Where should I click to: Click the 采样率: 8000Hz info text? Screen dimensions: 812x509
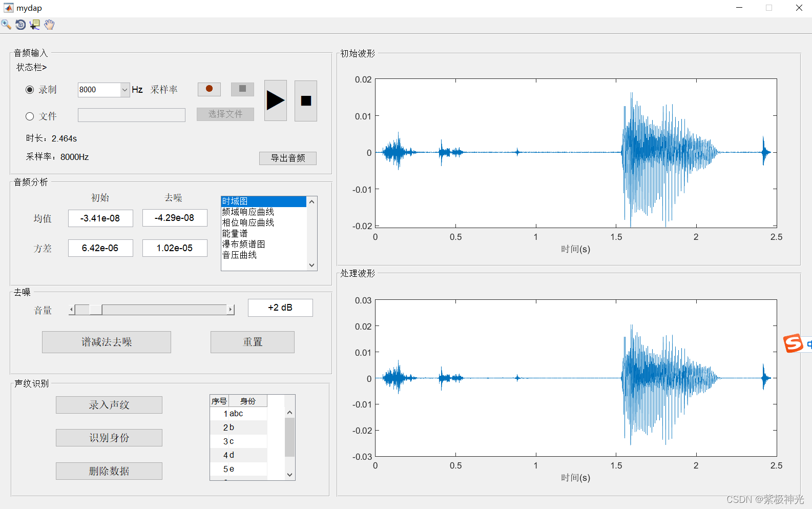point(57,157)
